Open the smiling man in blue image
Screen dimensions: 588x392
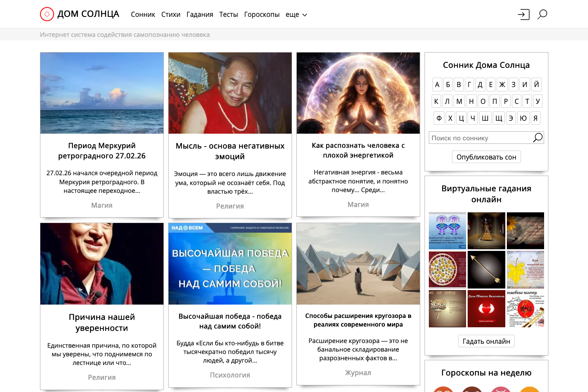[102, 264]
